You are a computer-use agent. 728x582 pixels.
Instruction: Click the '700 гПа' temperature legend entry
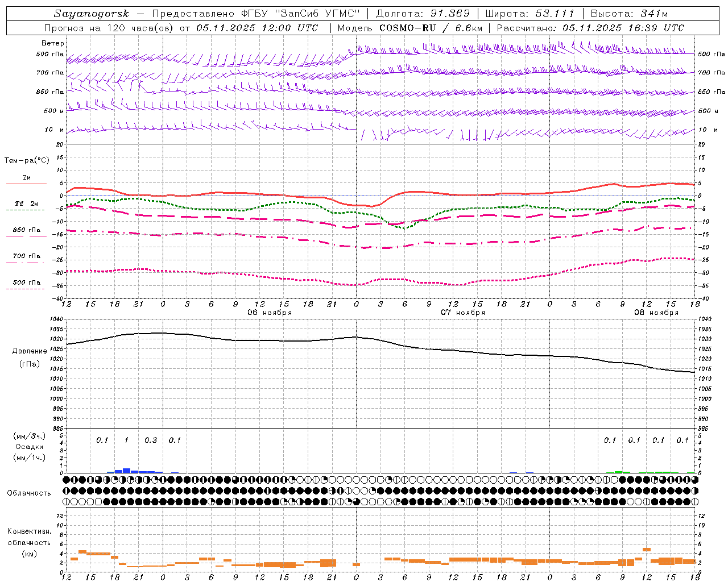click(x=27, y=256)
